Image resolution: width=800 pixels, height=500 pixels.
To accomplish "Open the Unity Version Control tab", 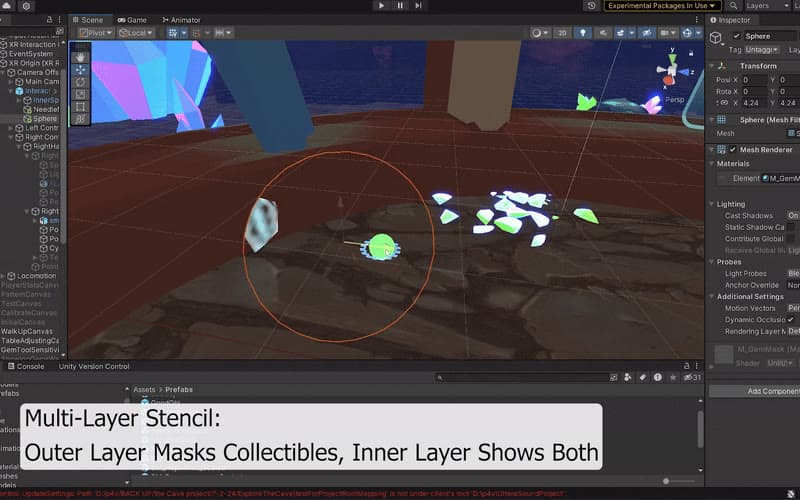I will tap(94, 366).
